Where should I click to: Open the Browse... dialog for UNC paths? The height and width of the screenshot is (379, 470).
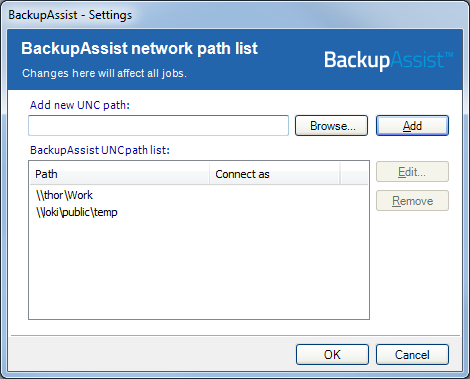331,126
